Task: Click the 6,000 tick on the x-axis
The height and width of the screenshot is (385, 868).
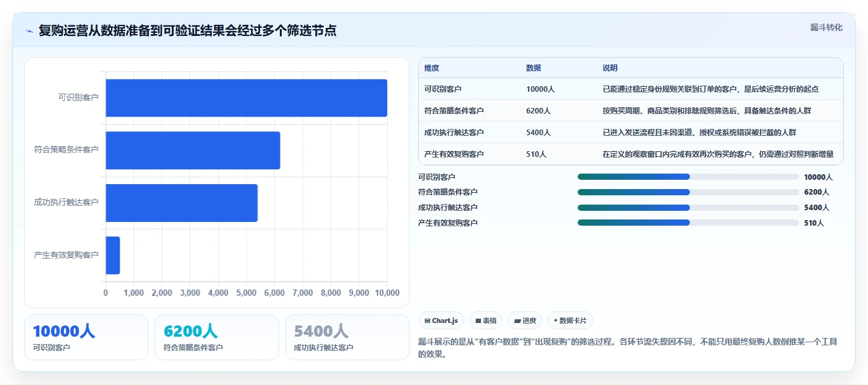Action: pos(274,293)
